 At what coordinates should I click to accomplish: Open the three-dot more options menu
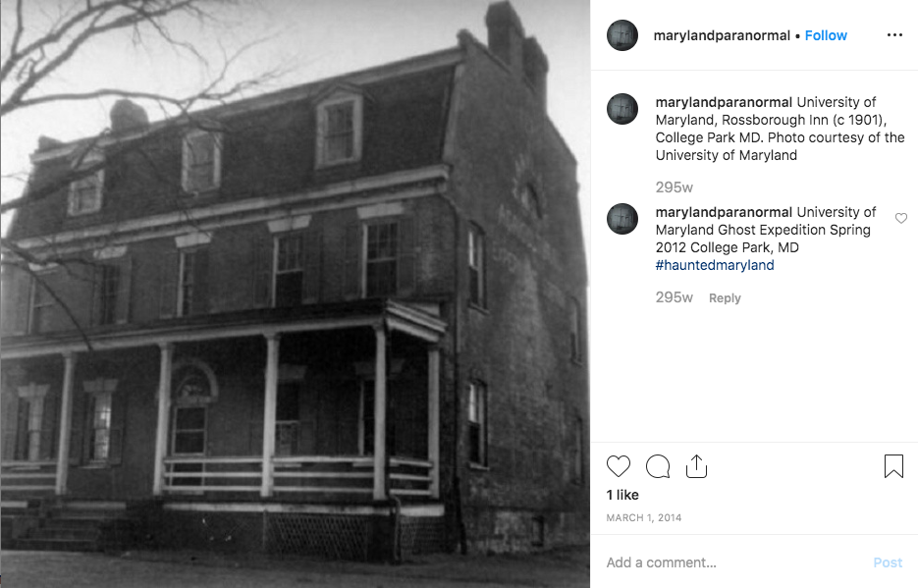pyautogui.click(x=894, y=35)
